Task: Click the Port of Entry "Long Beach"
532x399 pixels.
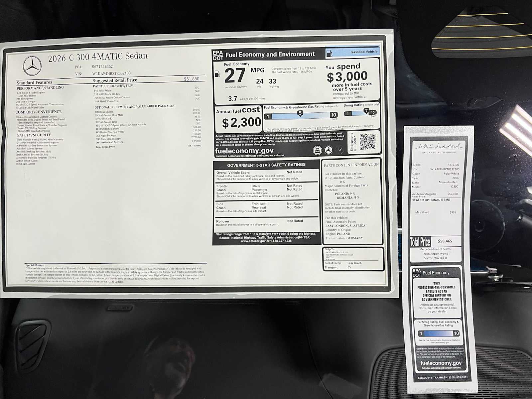Action: (x=354, y=263)
